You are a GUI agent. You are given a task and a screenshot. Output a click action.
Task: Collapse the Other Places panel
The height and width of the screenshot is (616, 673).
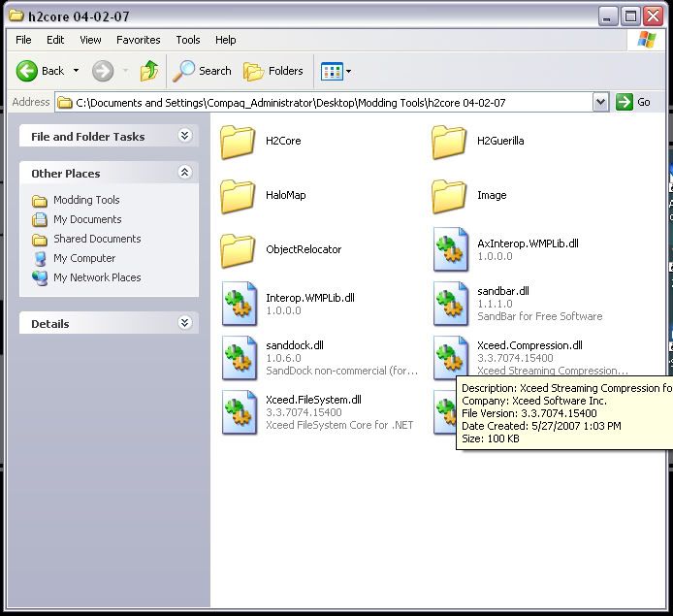click(184, 173)
